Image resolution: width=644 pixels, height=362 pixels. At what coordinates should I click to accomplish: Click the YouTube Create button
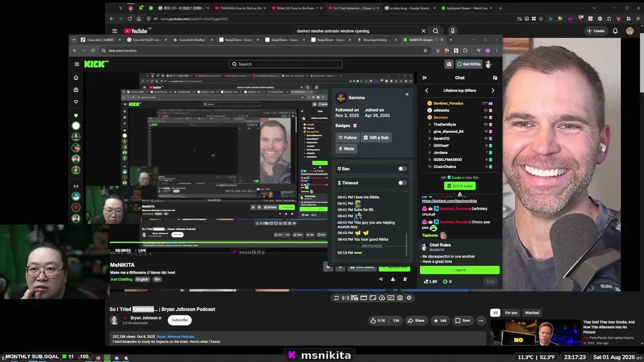[595, 31]
